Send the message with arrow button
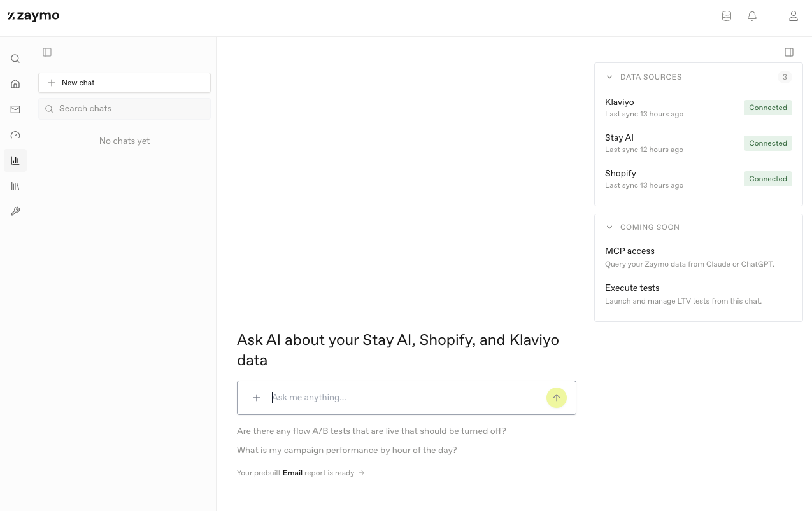This screenshot has height=511, width=812. coord(557,398)
